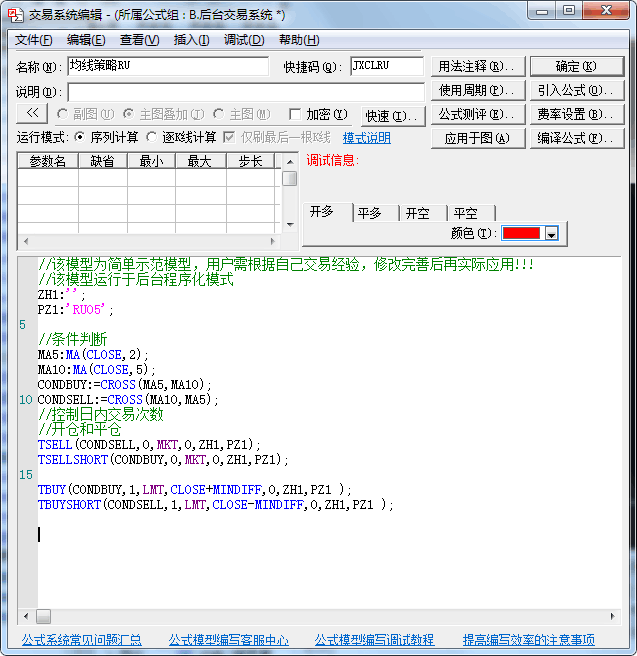The height and width of the screenshot is (656, 637).
Task: Collapse panel with << button
Action: point(32,113)
